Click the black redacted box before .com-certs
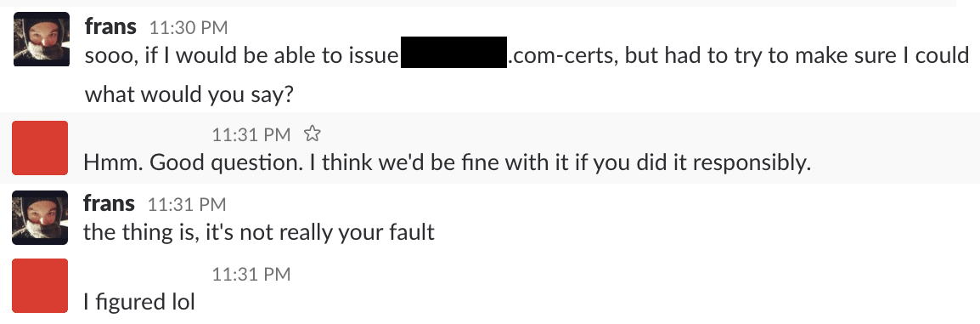Viewport: 980px width, 324px height. click(453, 52)
